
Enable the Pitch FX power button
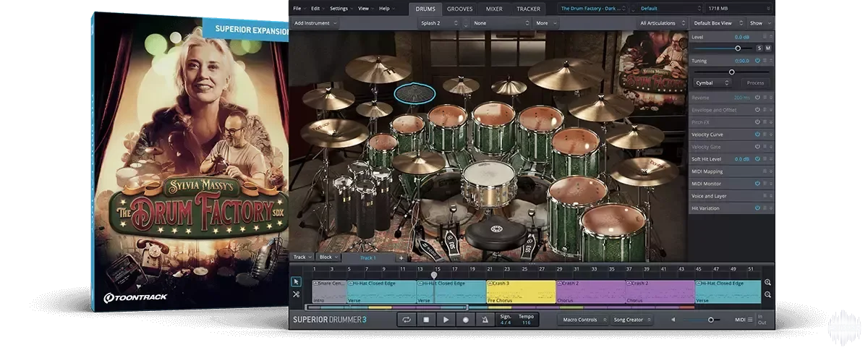point(757,122)
